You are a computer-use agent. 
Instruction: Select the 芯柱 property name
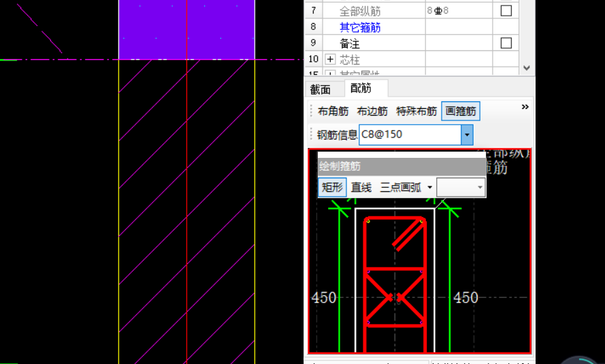[350, 60]
